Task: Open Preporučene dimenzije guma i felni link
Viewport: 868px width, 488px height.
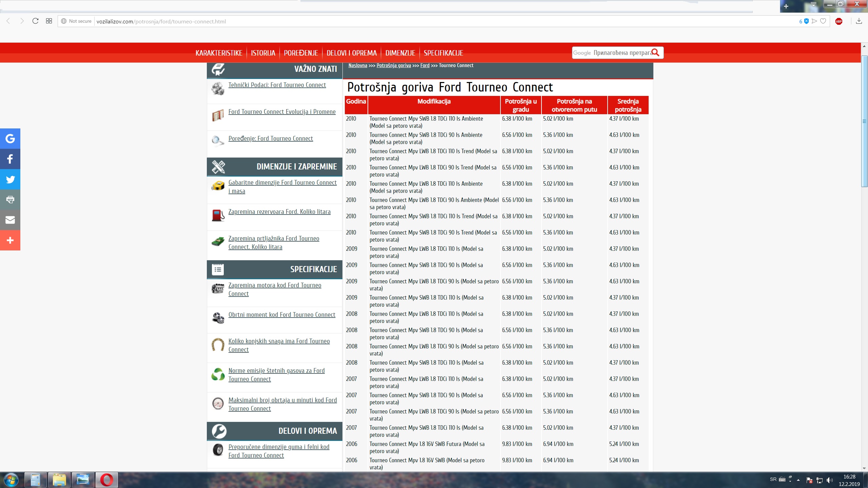Action: coord(279,451)
